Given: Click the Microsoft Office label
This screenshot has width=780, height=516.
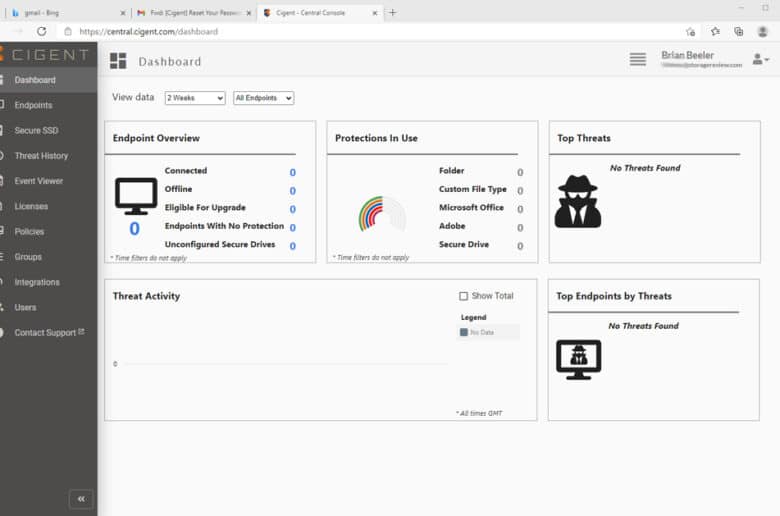Looking at the screenshot, I should click(471, 207).
